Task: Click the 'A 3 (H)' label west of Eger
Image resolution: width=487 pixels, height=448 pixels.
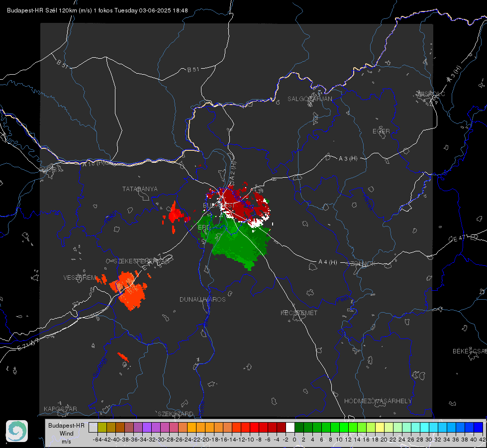Action: [x=348, y=159]
